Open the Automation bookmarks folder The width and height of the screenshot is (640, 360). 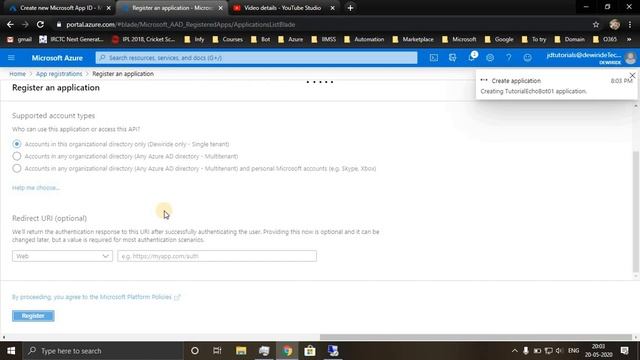[364, 40]
